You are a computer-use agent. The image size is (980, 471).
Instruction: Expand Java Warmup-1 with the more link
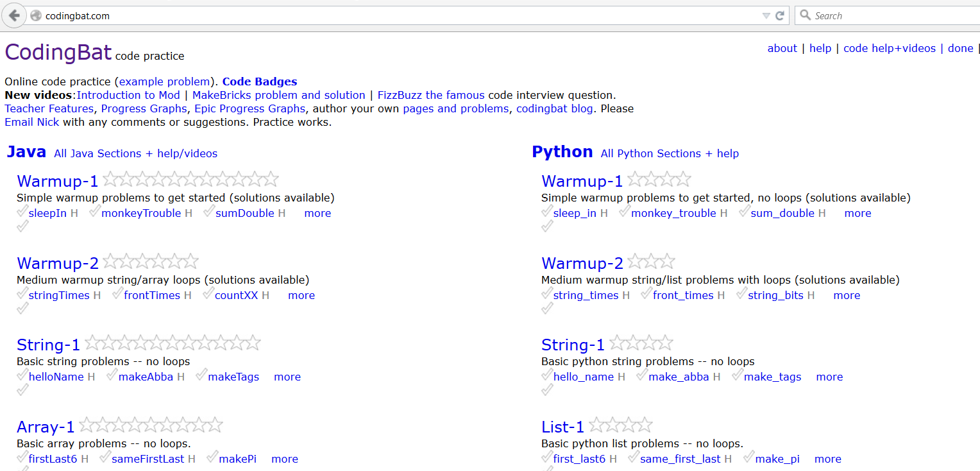[317, 213]
